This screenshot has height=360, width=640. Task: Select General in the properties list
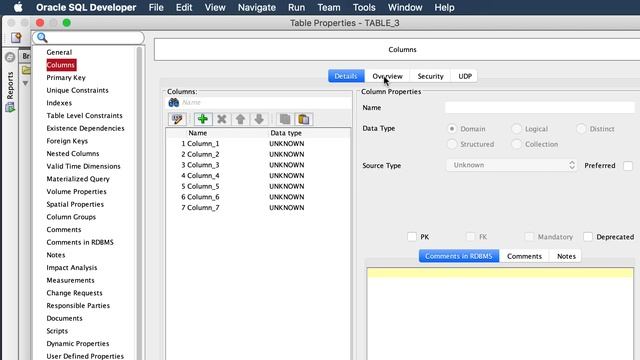(59, 52)
